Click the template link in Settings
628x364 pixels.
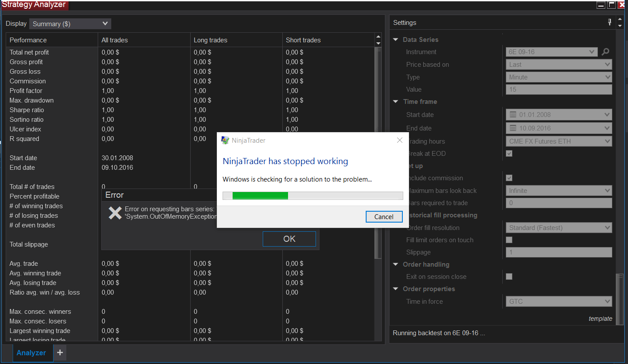(601, 319)
